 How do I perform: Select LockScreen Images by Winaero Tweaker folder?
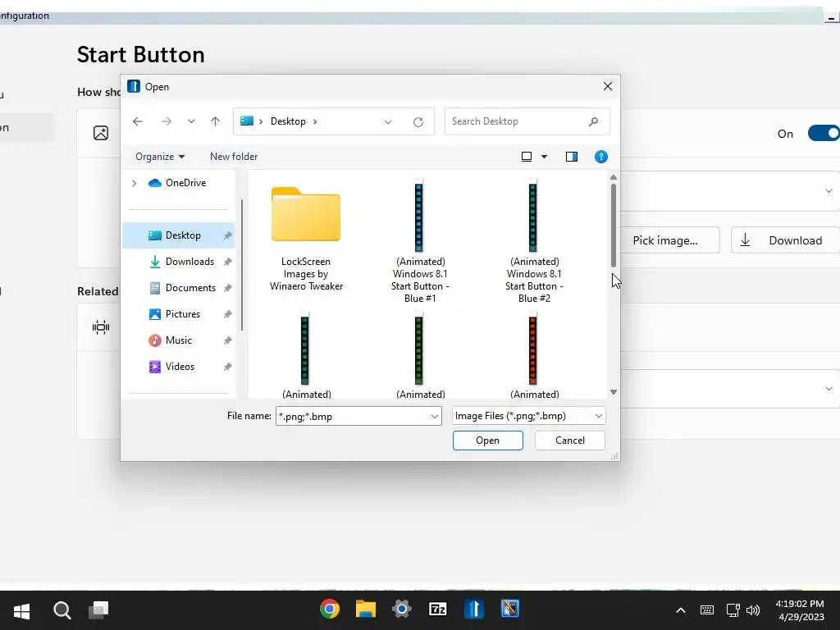(306, 239)
